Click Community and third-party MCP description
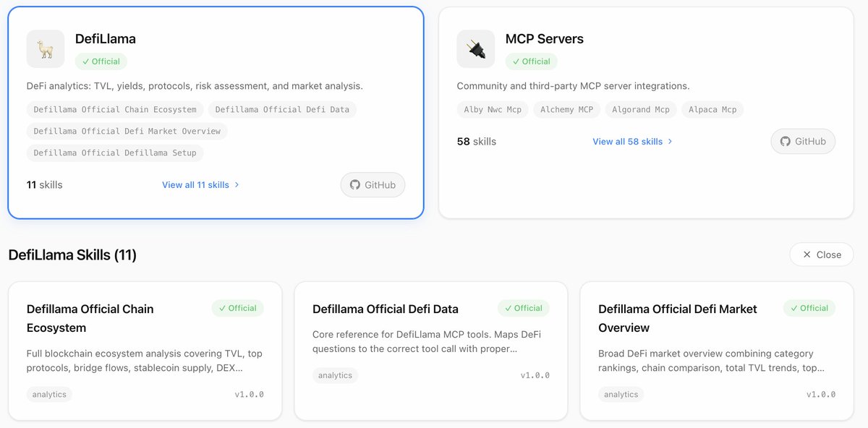 pos(574,86)
